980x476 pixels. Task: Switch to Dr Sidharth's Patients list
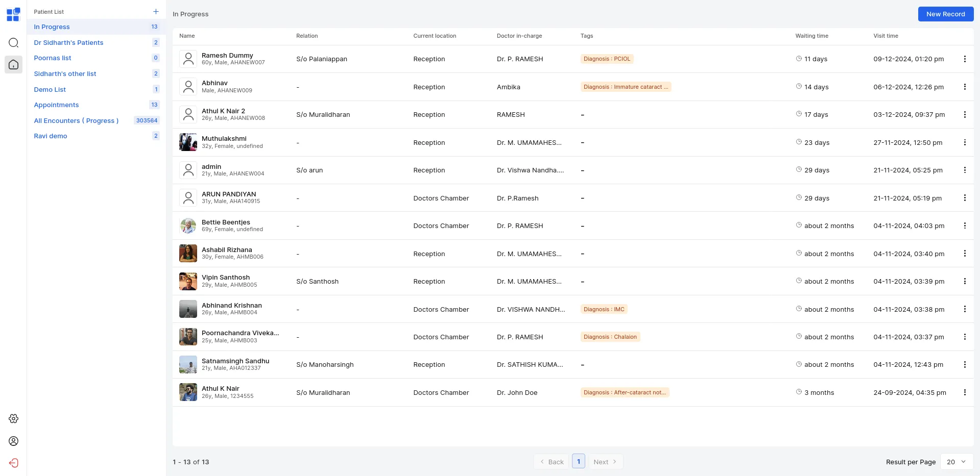pyautogui.click(x=68, y=42)
